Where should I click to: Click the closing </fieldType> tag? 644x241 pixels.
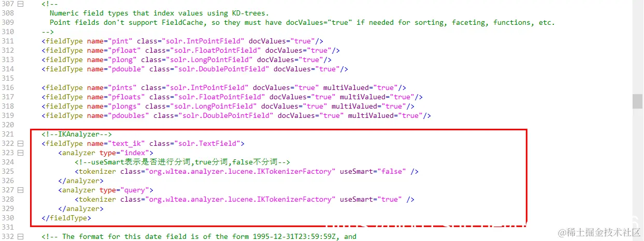tap(66, 218)
